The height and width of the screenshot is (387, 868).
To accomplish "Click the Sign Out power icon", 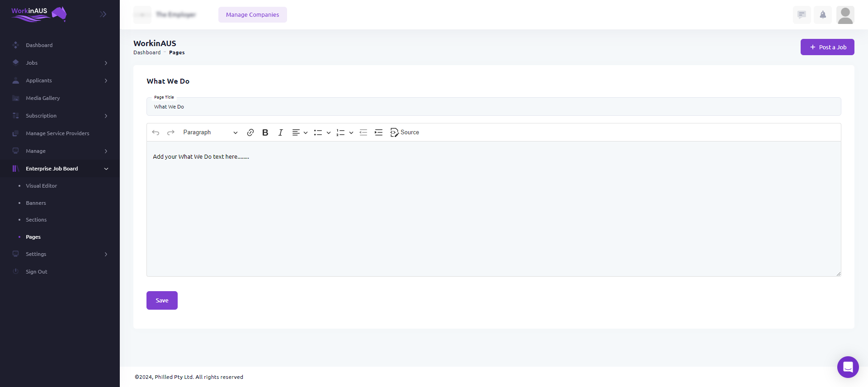I will (x=16, y=271).
